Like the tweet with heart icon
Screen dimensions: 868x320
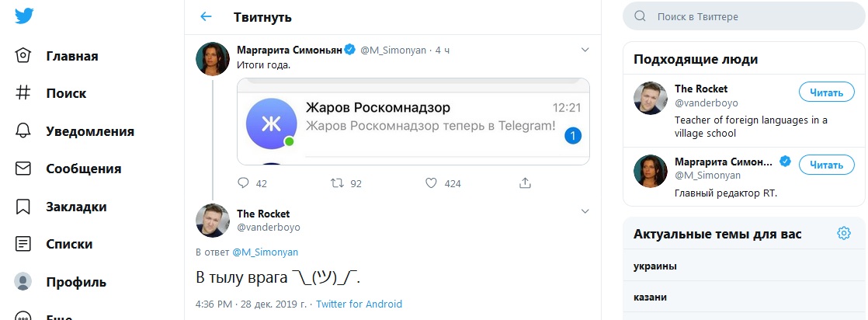(432, 183)
